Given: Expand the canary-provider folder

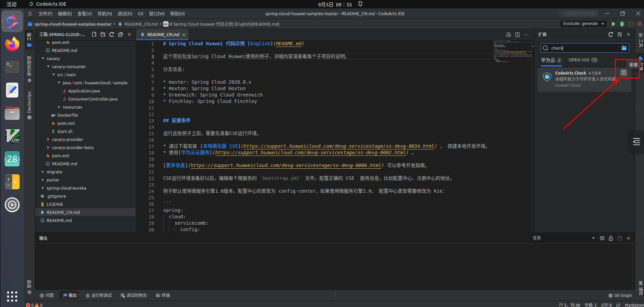Looking at the screenshot, I should (48, 140).
